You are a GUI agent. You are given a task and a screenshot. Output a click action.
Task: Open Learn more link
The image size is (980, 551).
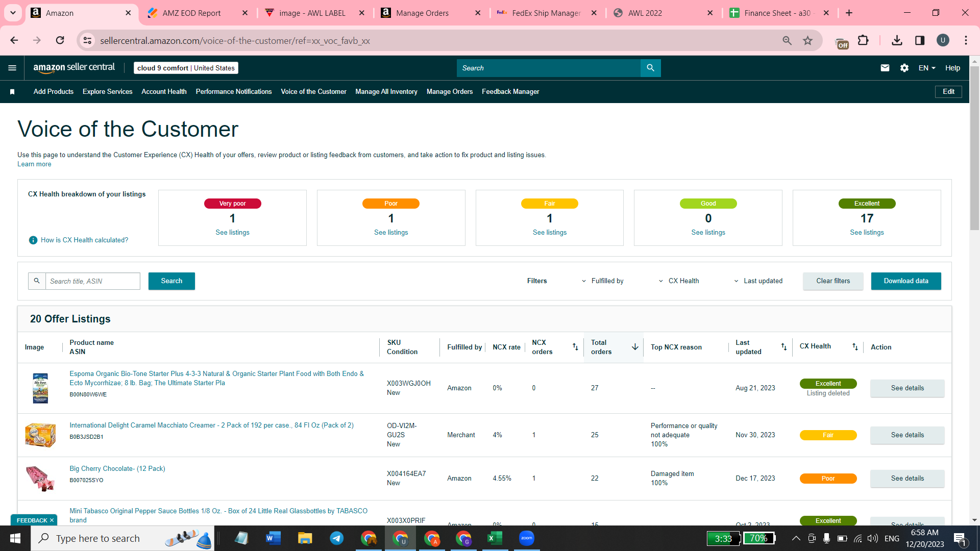(34, 164)
